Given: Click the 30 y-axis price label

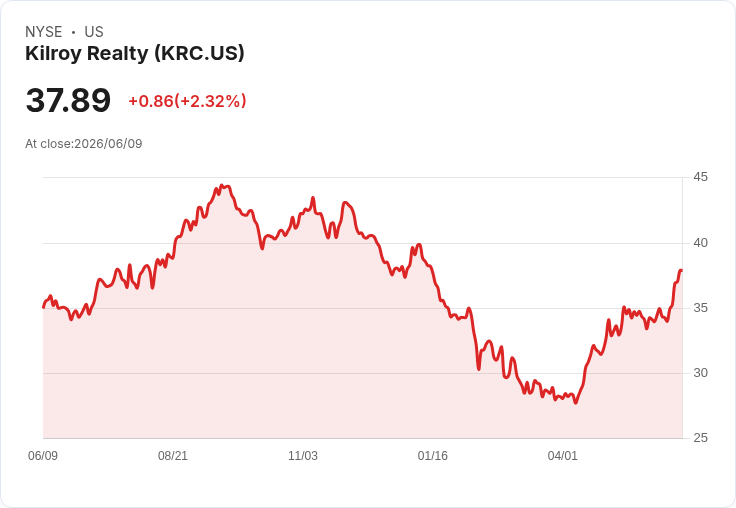Looking at the screenshot, I should (700, 373).
